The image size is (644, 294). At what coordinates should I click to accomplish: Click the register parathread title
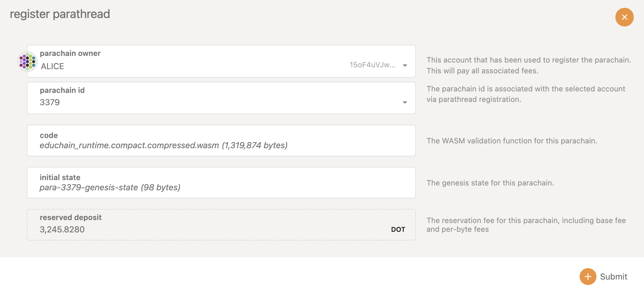click(x=60, y=14)
